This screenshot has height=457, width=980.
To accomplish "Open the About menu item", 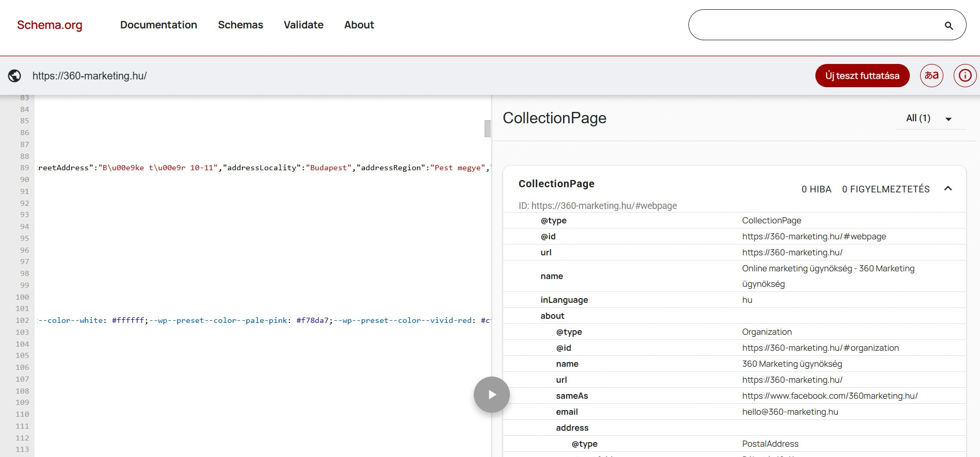I will point(359,25).
